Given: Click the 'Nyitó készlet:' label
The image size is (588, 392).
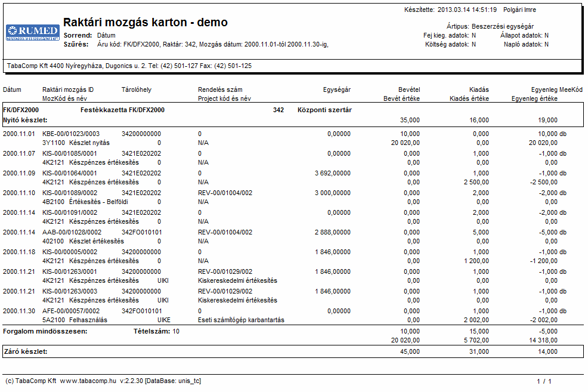Looking at the screenshot, I should (25, 120).
